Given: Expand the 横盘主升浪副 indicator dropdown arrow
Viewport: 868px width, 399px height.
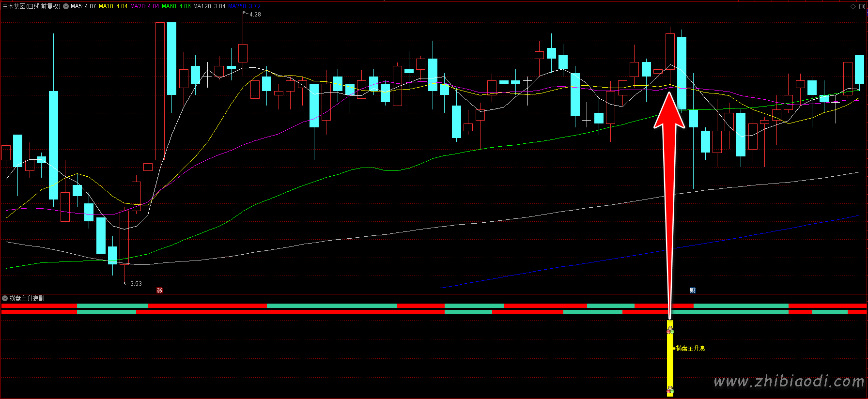Looking at the screenshot, I should (x=5, y=298).
